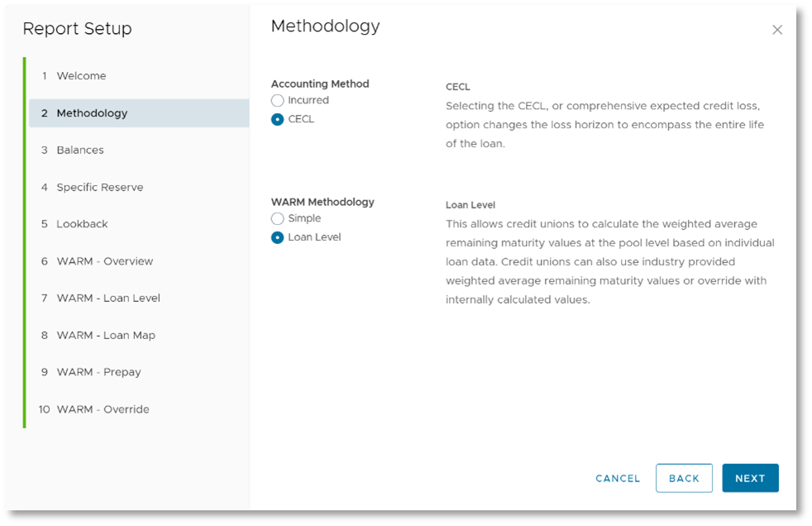This screenshot has width=812, height=526.
Task: Select the CECL radio button
Action: 278,120
